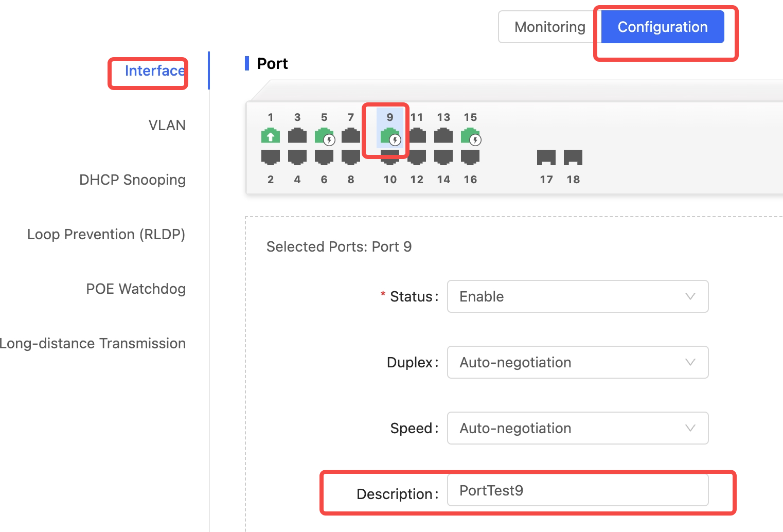
Task: Select port 16 on switch panel
Action: [x=470, y=157]
